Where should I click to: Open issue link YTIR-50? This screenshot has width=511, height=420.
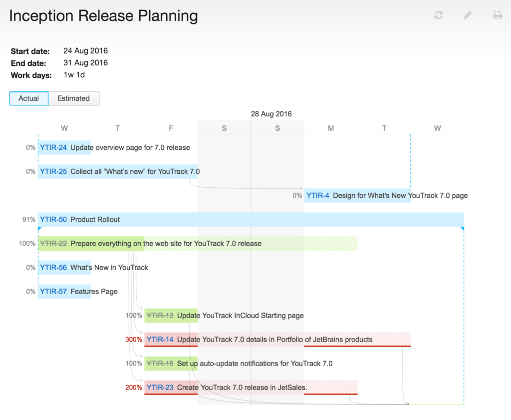[53, 219]
